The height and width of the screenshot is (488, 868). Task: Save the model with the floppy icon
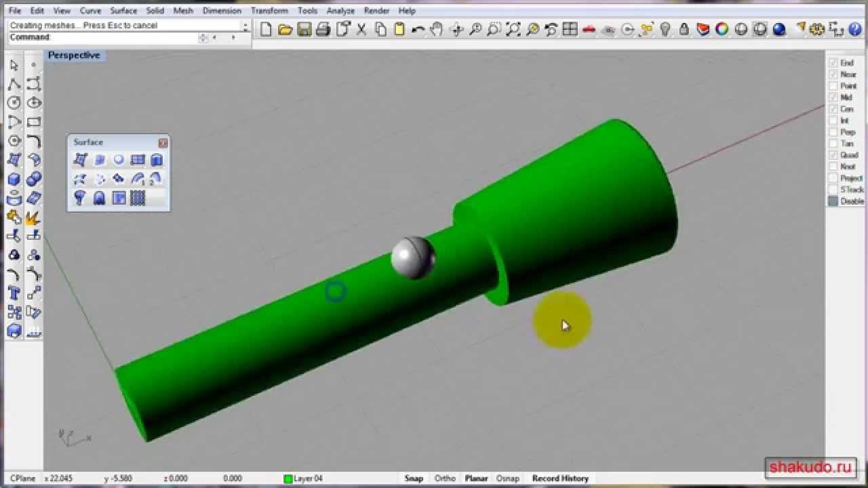point(304,29)
